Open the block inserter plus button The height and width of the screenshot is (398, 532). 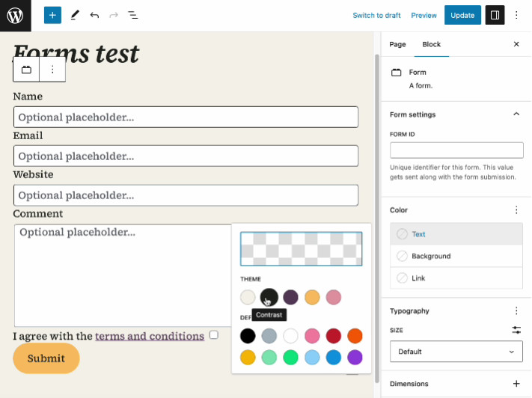coord(52,15)
